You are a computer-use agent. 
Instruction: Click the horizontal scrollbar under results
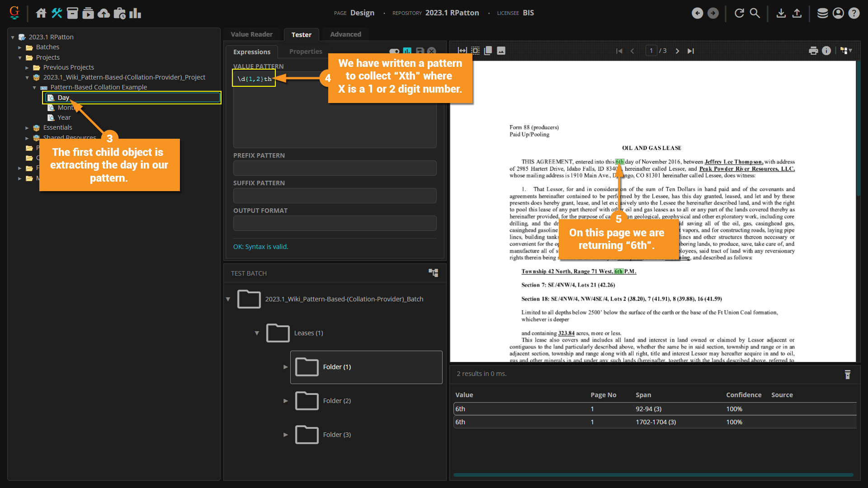[x=653, y=475]
